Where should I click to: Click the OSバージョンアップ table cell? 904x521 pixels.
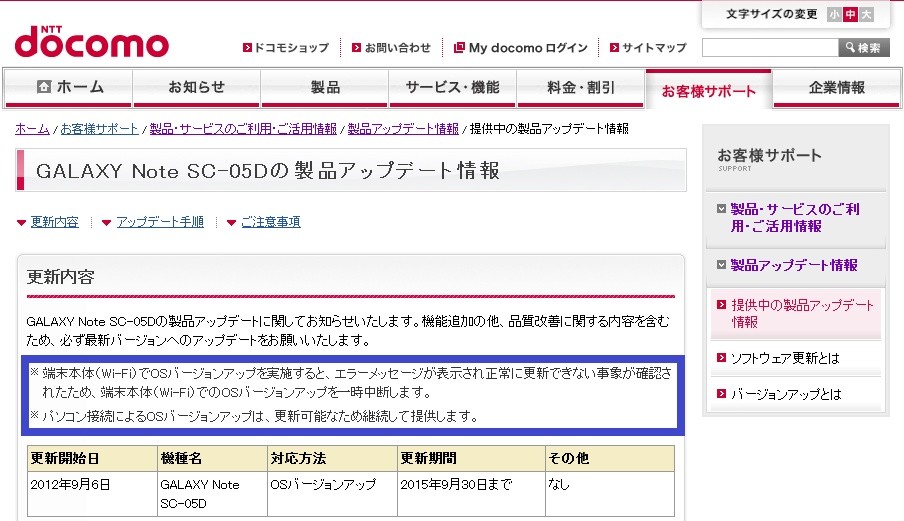pyautogui.click(x=332, y=494)
